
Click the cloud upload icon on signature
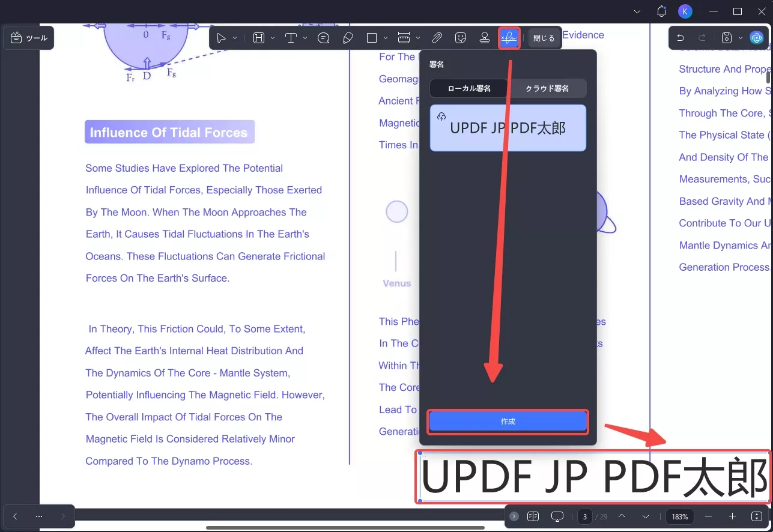click(x=441, y=116)
